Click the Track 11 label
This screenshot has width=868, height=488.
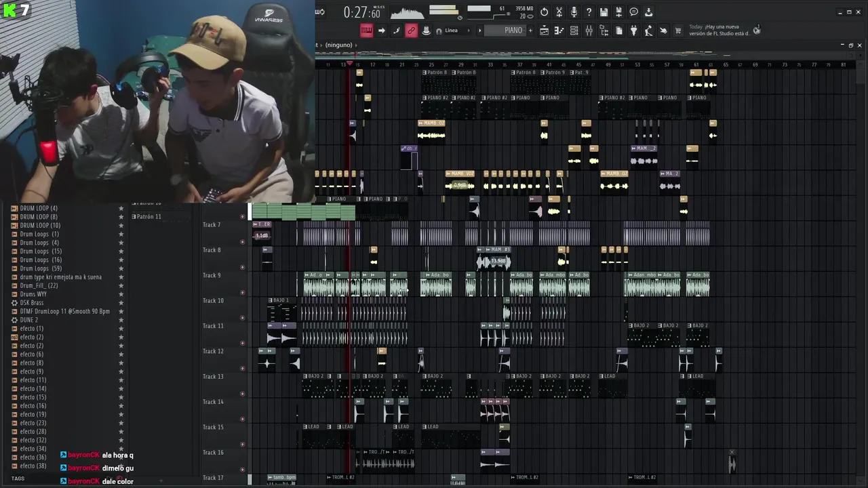coord(213,326)
